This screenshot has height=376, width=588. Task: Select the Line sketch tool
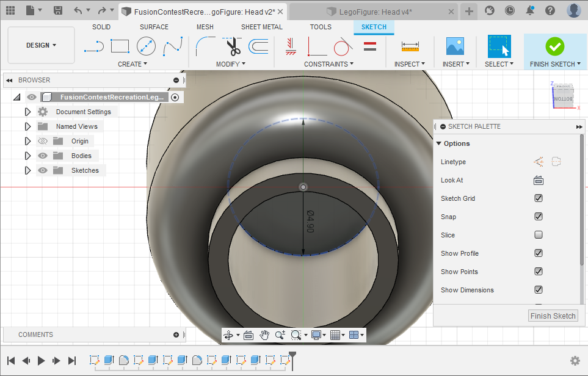click(x=94, y=47)
